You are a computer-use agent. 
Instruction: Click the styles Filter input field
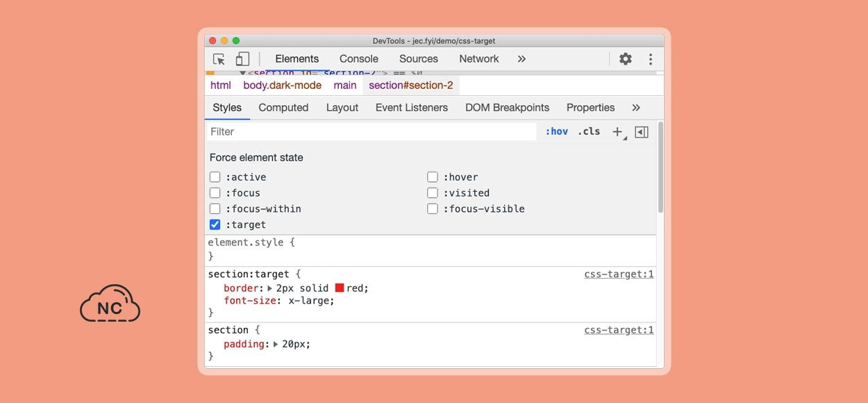372,131
